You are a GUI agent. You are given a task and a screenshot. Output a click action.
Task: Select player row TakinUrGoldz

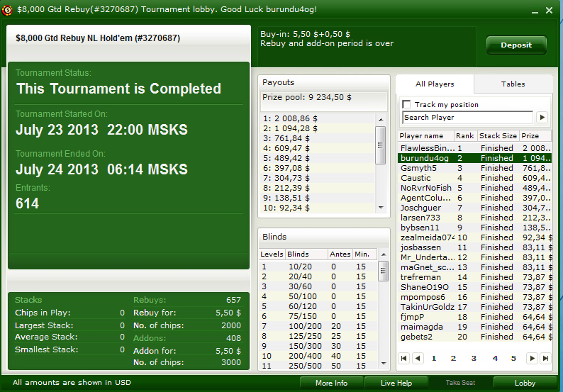pyautogui.click(x=474, y=307)
